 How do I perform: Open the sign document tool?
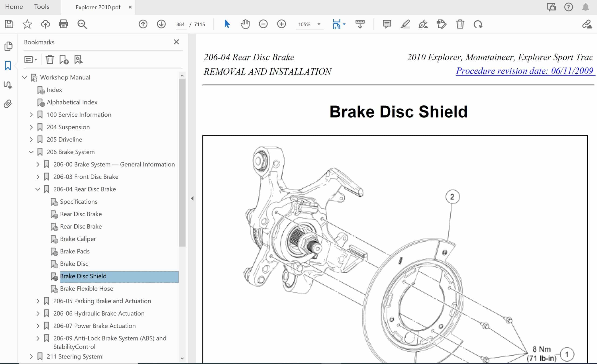pyautogui.click(x=423, y=24)
